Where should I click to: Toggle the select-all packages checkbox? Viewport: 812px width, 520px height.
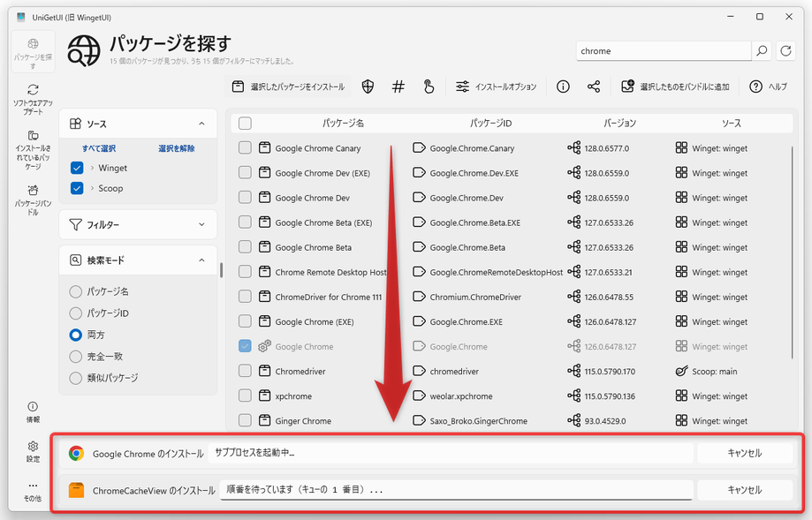(x=245, y=123)
